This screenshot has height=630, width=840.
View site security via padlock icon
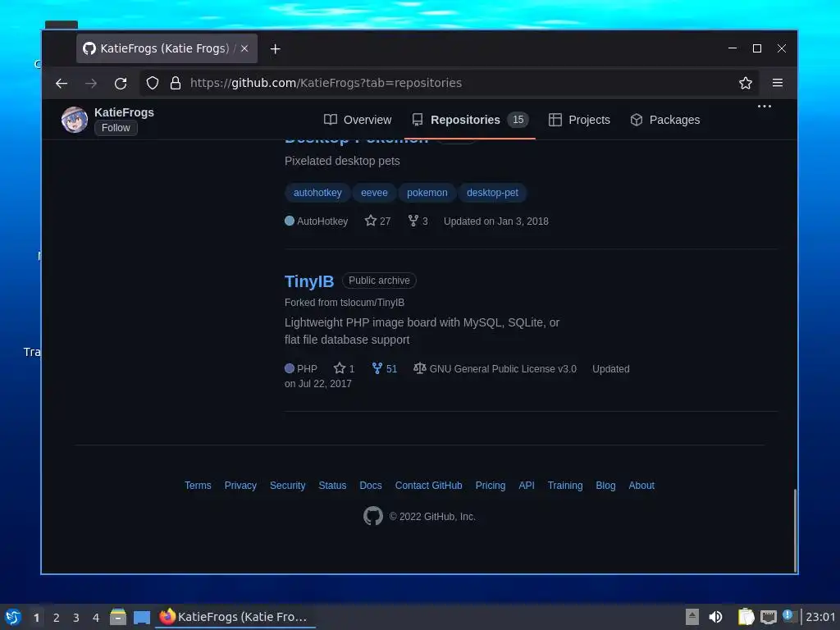pos(176,83)
